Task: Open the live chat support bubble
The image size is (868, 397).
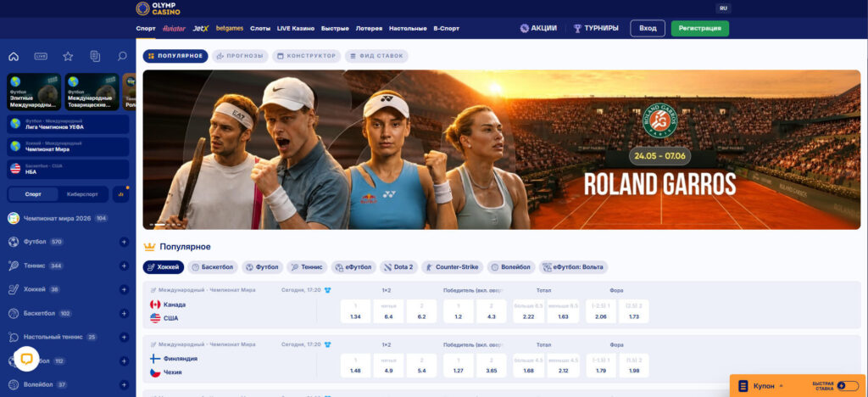Action: coord(26,359)
